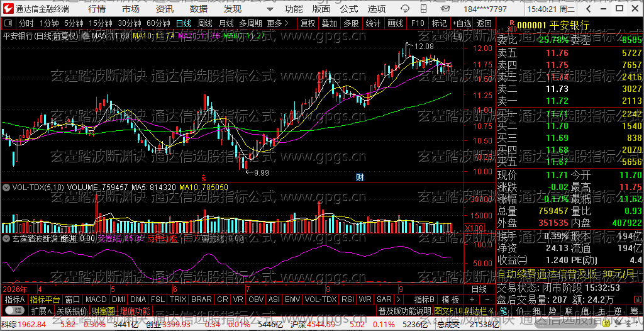This screenshot has width=644, height=331.
Task: Click the 多股 toolbar button
Action: click(x=351, y=23)
